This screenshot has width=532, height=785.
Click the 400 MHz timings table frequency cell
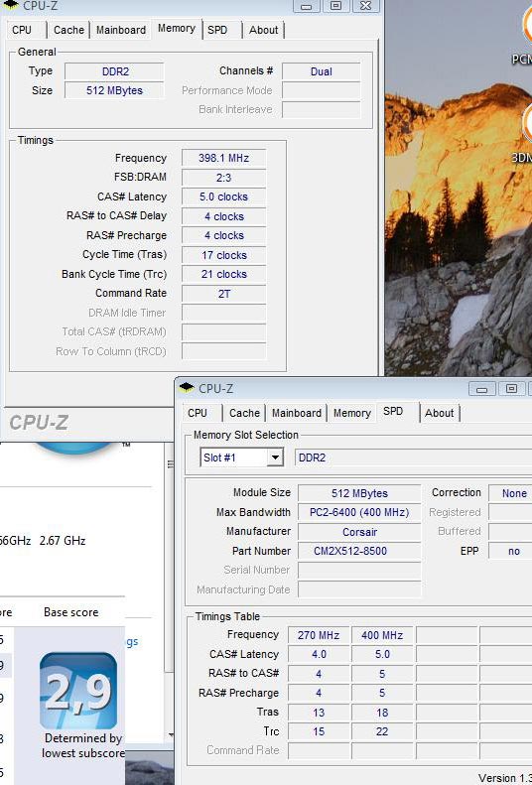(x=382, y=635)
